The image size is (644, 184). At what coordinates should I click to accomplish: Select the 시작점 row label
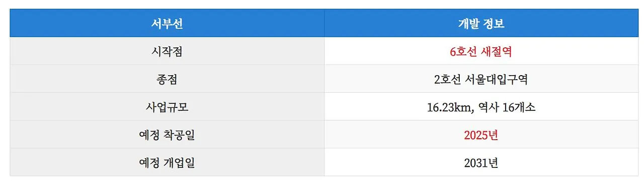pos(167,51)
